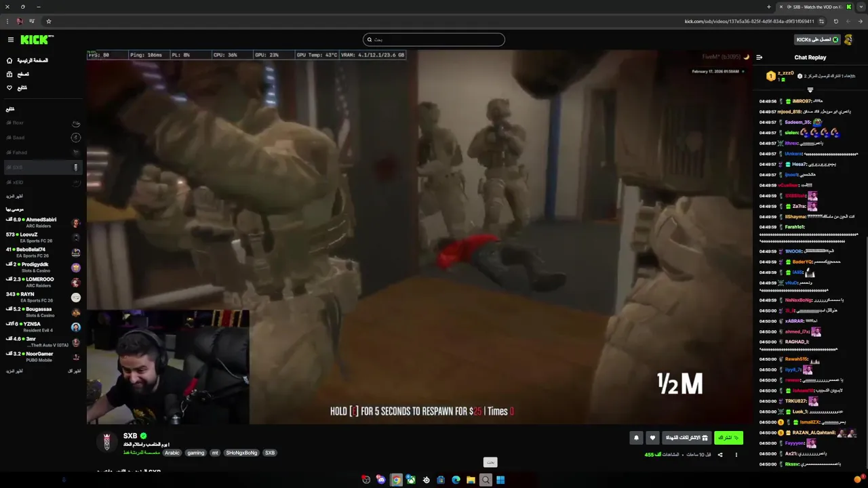Open LOMEROOO recommended channel
Viewport: 868px width, 488px height.
(x=42, y=282)
